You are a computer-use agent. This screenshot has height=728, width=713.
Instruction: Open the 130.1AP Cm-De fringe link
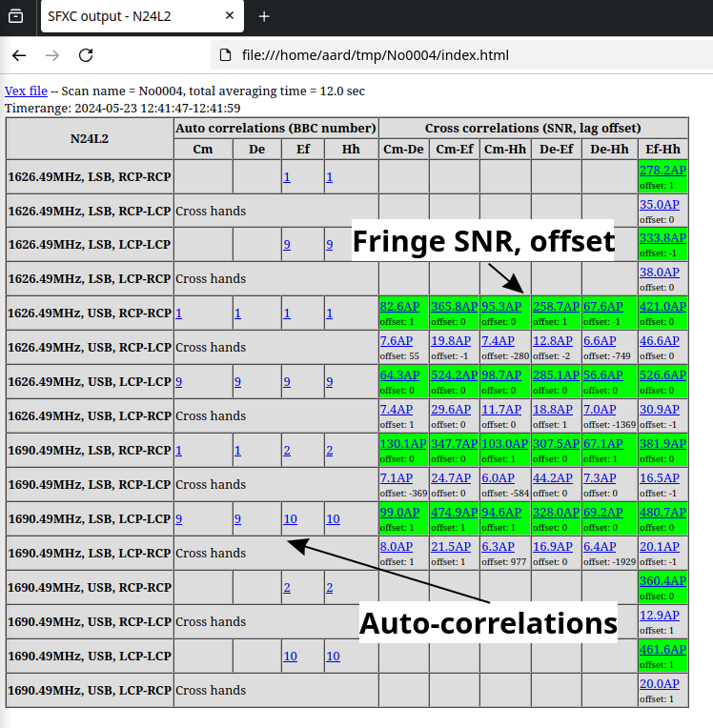[x=402, y=443]
